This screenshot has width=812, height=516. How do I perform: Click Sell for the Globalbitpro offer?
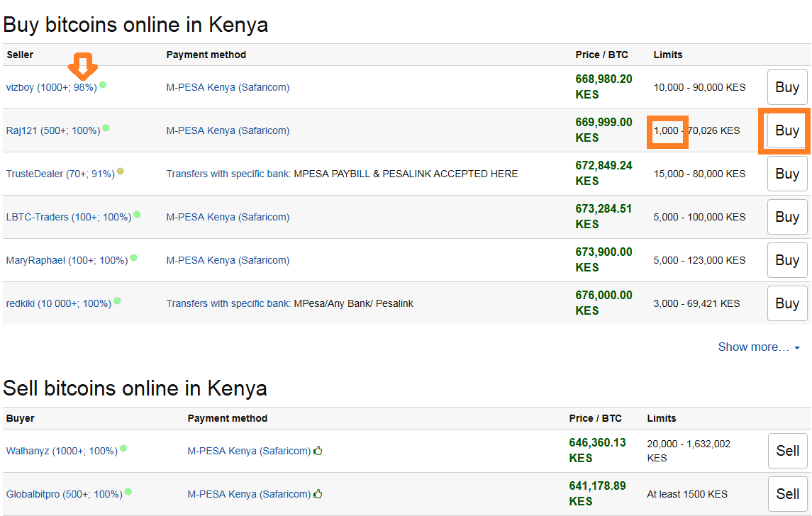click(x=788, y=494)
